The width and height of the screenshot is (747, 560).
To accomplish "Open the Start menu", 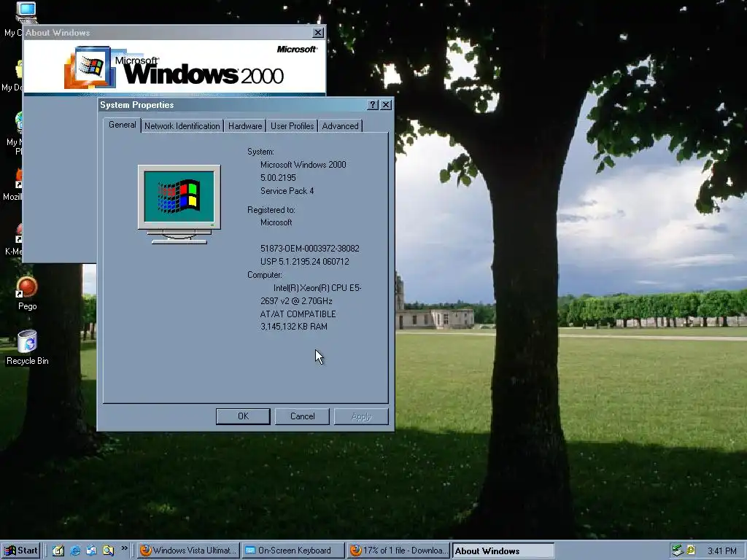I will click(20, 551).
